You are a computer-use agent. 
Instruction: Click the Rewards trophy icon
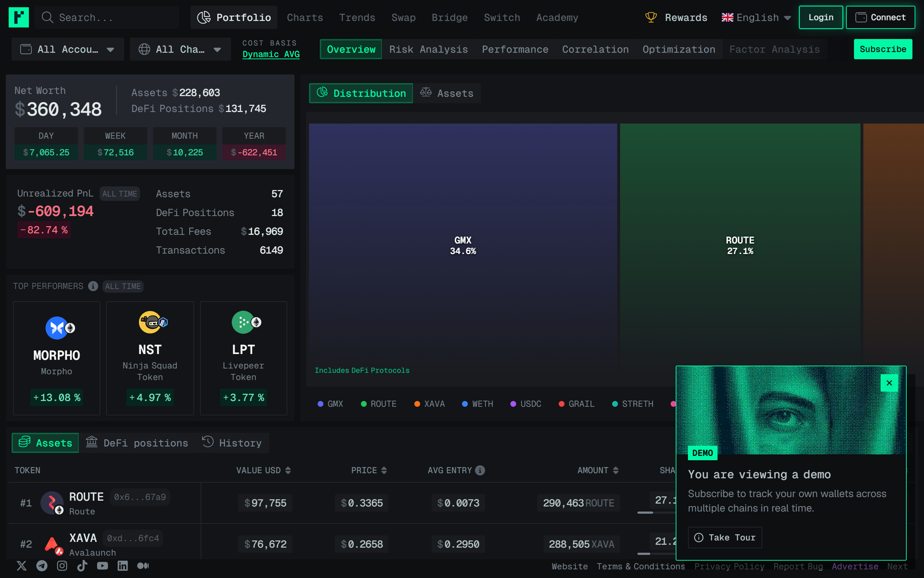click(651, 17)
